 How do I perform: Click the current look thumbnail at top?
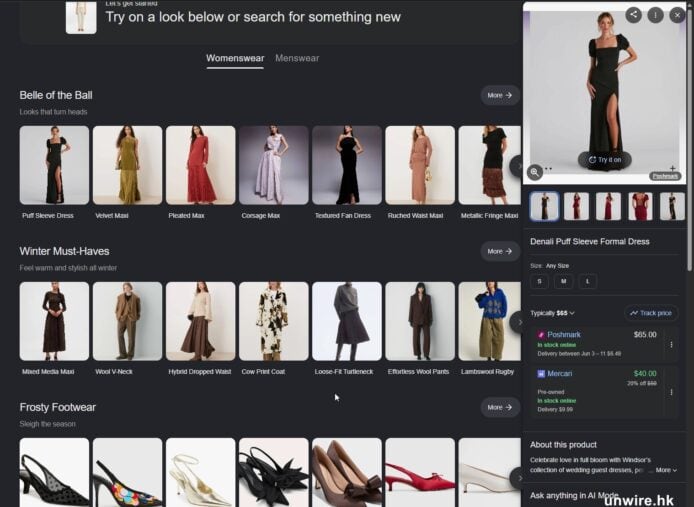(x=81, y=17)
